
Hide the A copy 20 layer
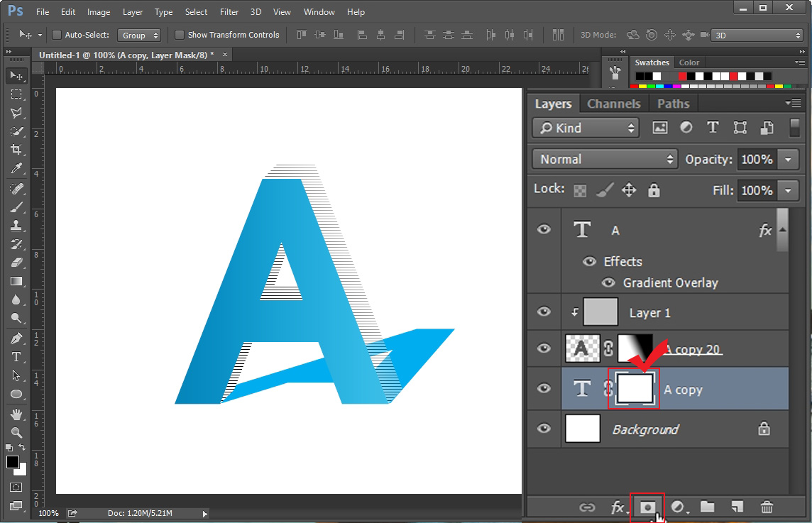coord(544,348)
